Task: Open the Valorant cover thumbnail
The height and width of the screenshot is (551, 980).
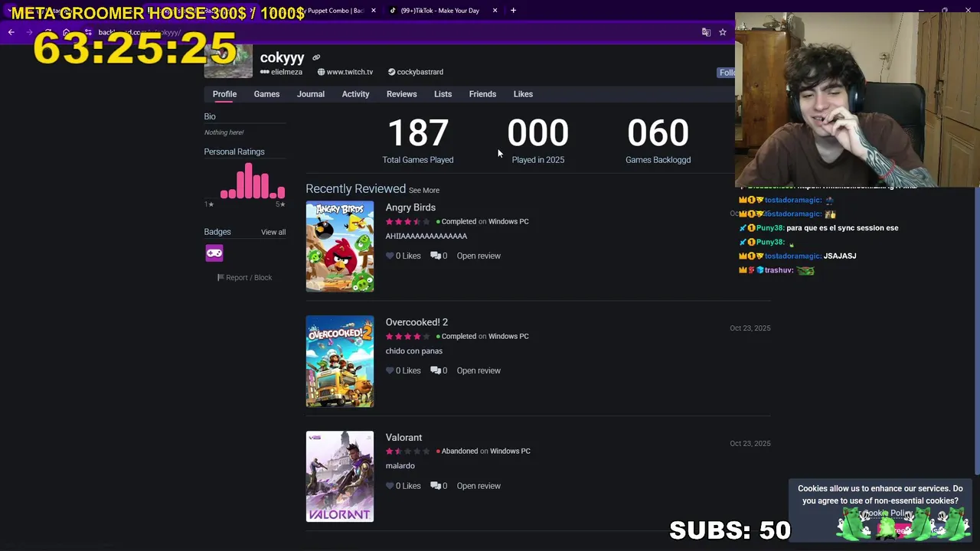Action: point(340,477)
